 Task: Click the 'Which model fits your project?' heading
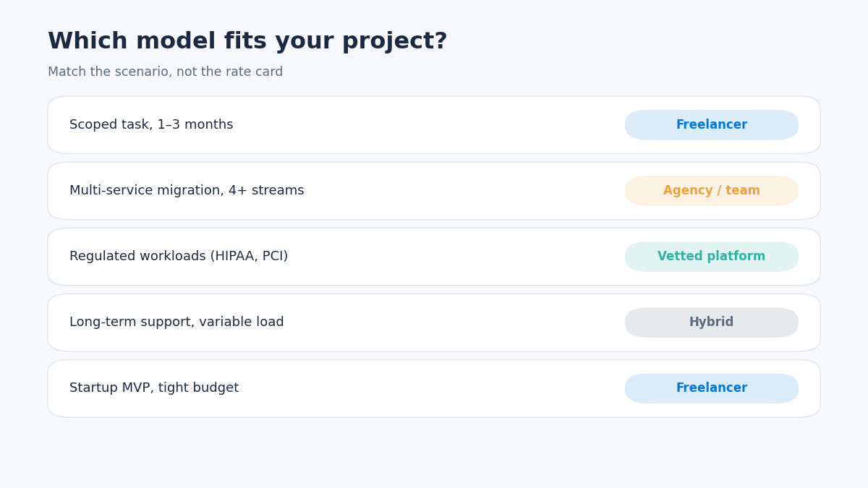[247, 42]
